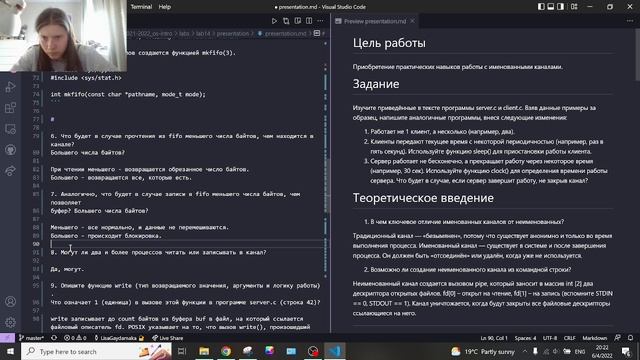Click the remote window indicator in status bar
Viewport: 640px width, 360px height.
click(x=7, y=338)
